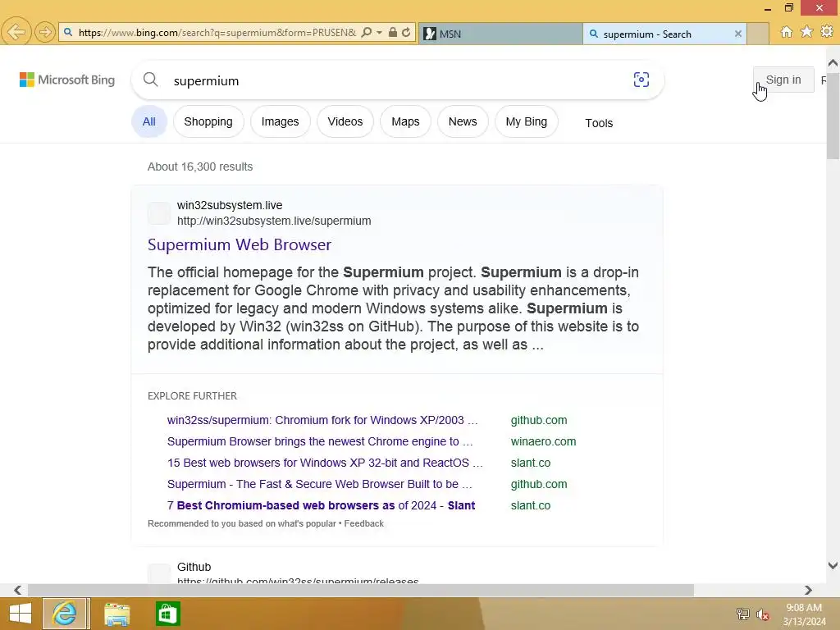Open the Windows Store taskbar icon
The width and height of the screenshot is (840, 630).
pyautogui.click(x=167, y=614)
